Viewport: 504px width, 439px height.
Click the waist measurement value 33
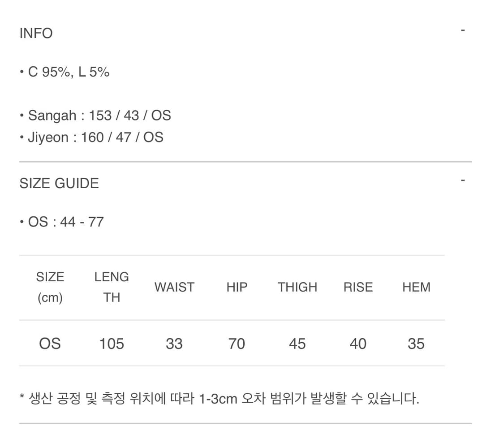click(x=174, y=344)
